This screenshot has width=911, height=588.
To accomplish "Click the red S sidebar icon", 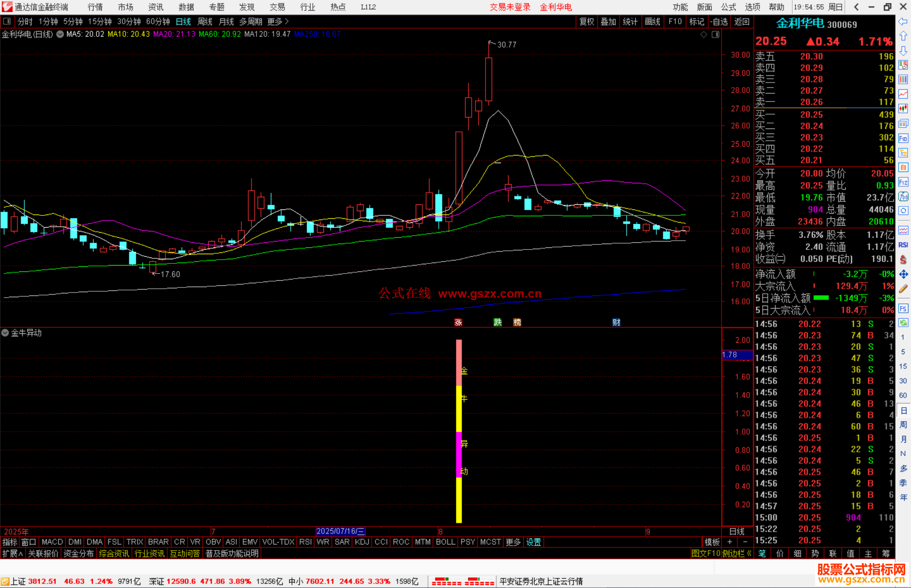I will [x=903, y=260].
